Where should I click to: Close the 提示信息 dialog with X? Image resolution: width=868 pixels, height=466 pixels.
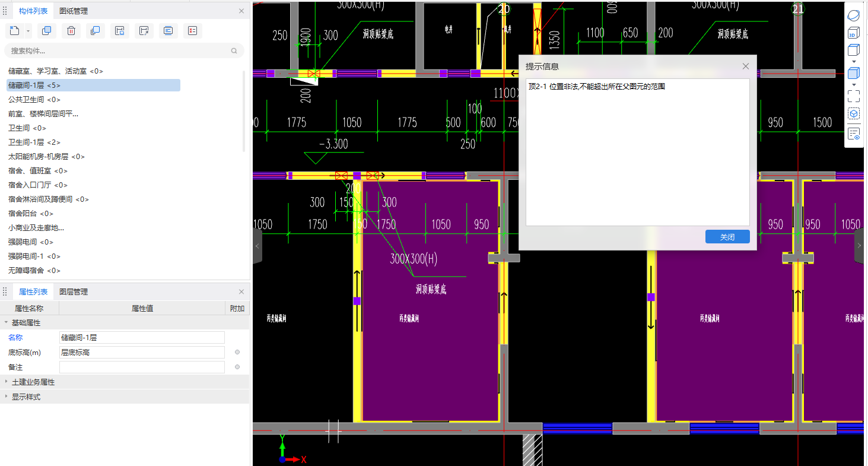(746, 66)
